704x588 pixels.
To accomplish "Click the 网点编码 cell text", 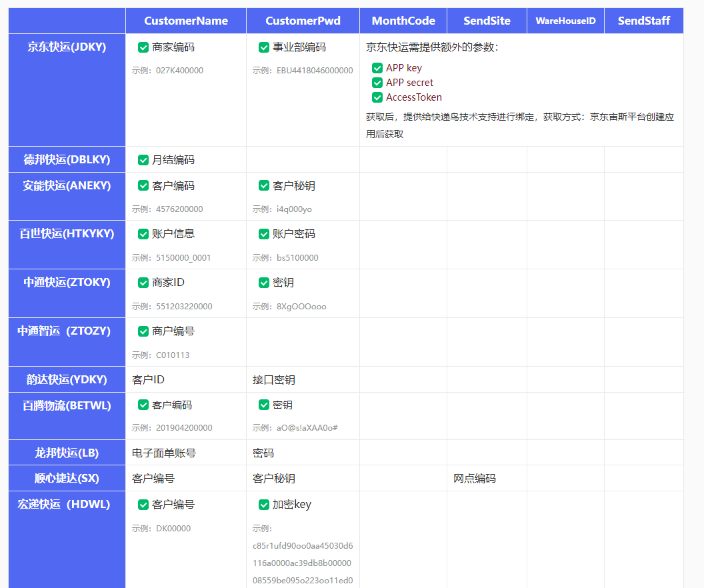I will 475,479.
